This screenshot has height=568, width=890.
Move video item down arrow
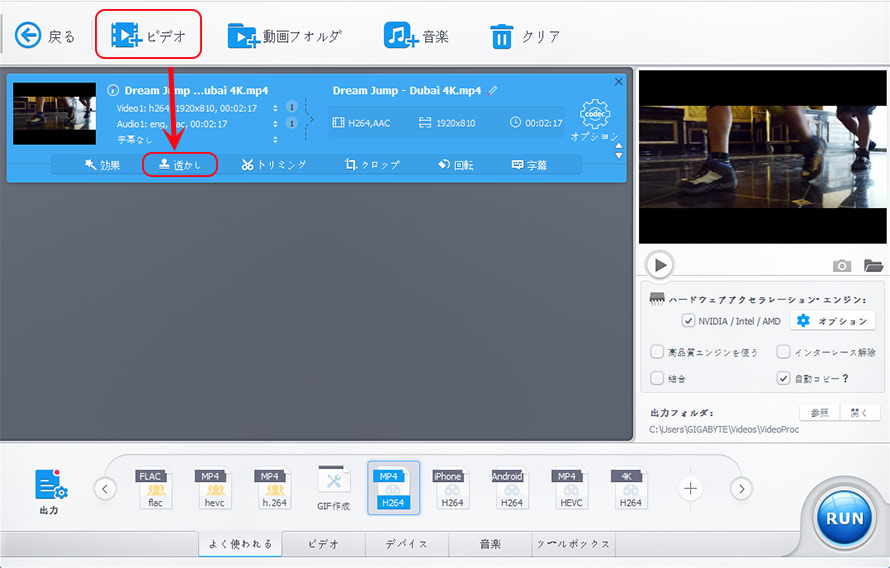[619, 155]
